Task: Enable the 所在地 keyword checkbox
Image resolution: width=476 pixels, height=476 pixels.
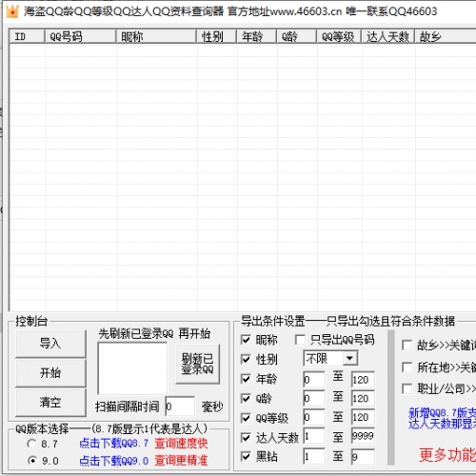Action: point(407,367)
